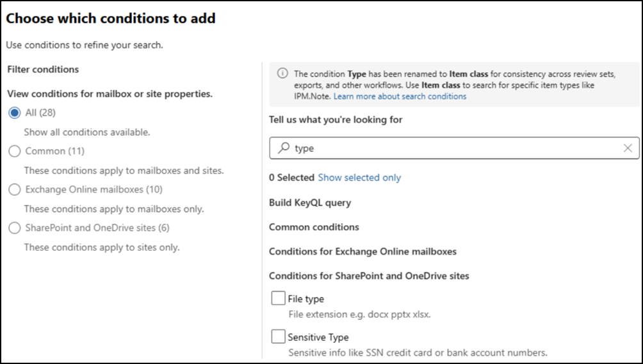Select the All (28) radio button
Viewport: 643px width, 364px height.
(x=15, y=113)
